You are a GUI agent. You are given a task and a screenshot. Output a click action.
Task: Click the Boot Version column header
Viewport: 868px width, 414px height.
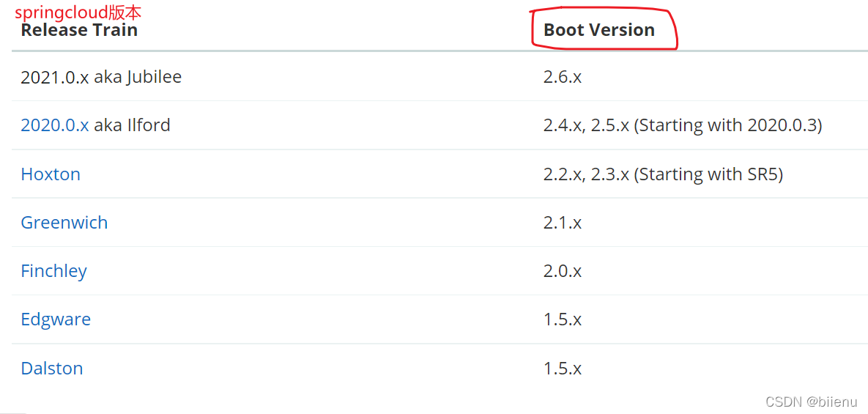point(599,29)
